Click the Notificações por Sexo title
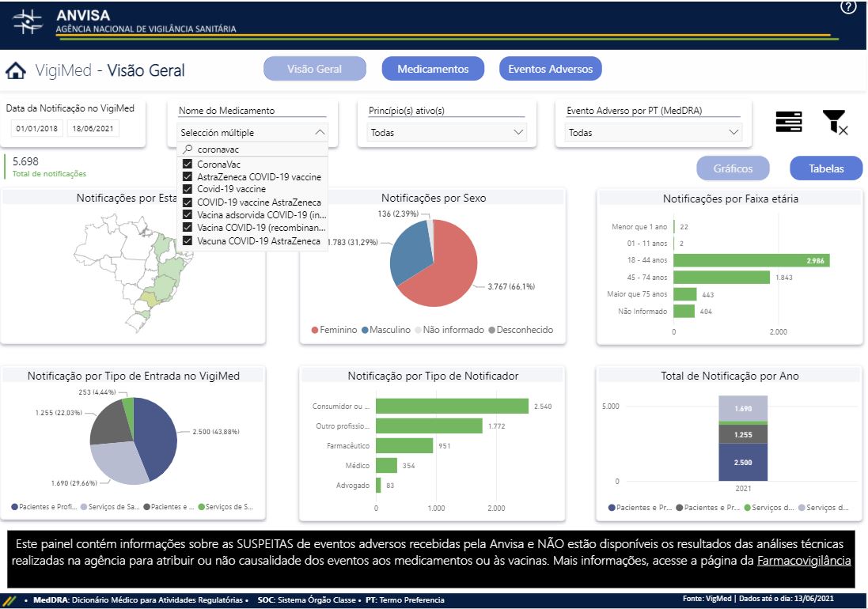868x609 pixels. point(434,198)
